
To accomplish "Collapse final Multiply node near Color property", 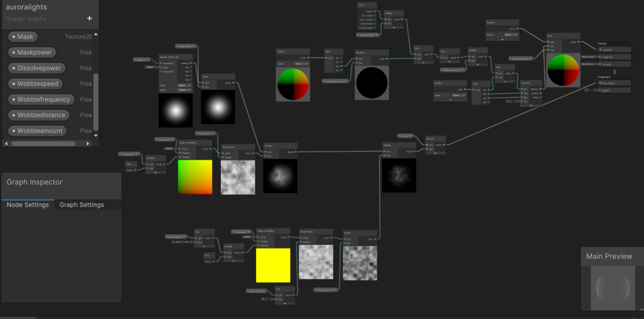I will click(435, 152).
